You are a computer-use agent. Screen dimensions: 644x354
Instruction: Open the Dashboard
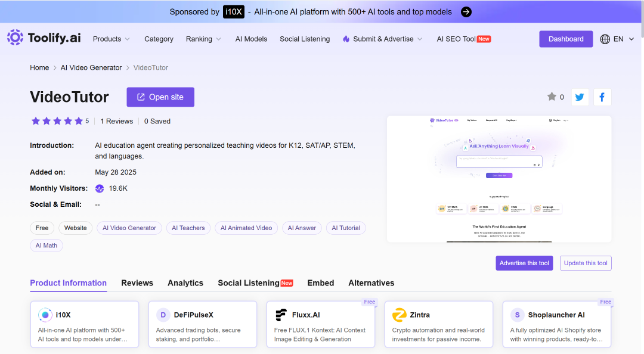point(565,39)
